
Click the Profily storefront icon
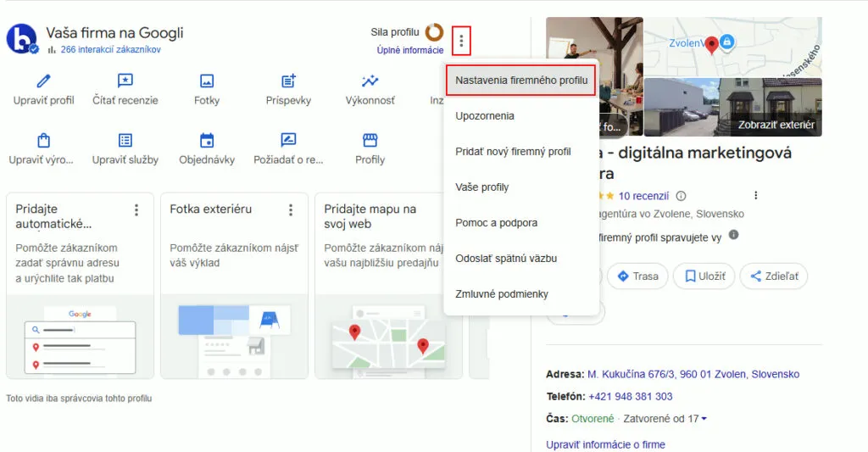pyautogui.click(x=370, y=141)
